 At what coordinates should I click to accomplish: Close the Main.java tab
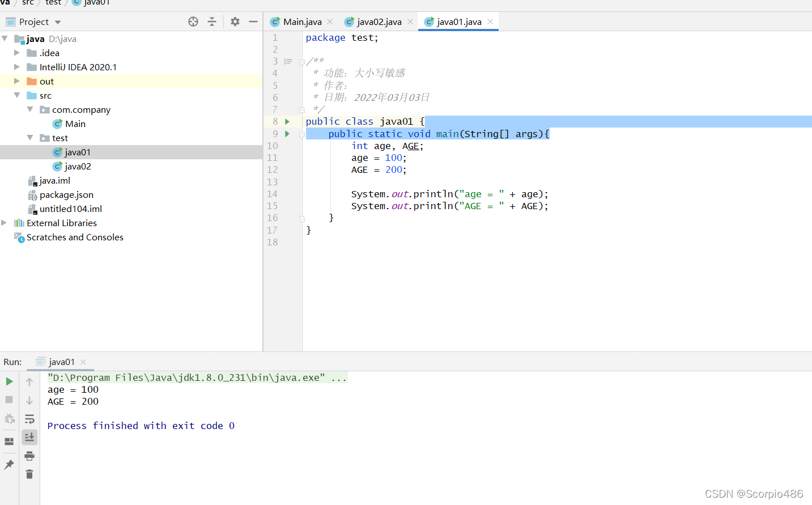point(330,22)
